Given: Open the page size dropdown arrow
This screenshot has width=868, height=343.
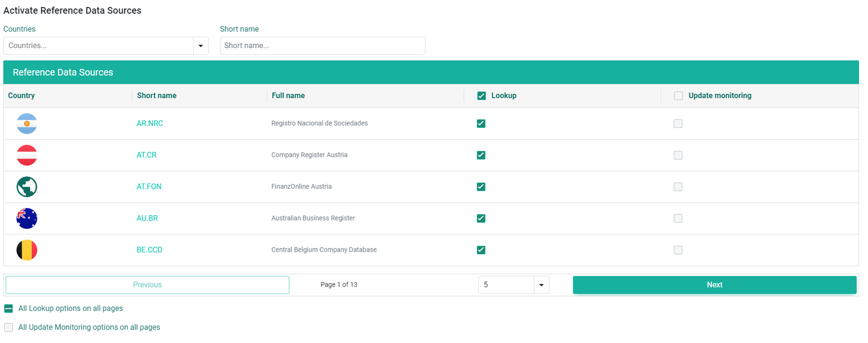Looking at the screenshot, I should 541,285.
